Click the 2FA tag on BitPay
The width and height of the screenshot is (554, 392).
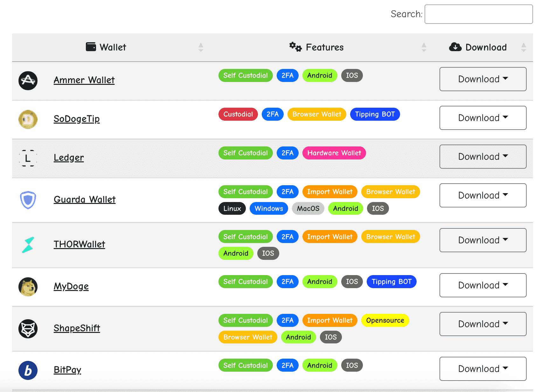(287, 366)
